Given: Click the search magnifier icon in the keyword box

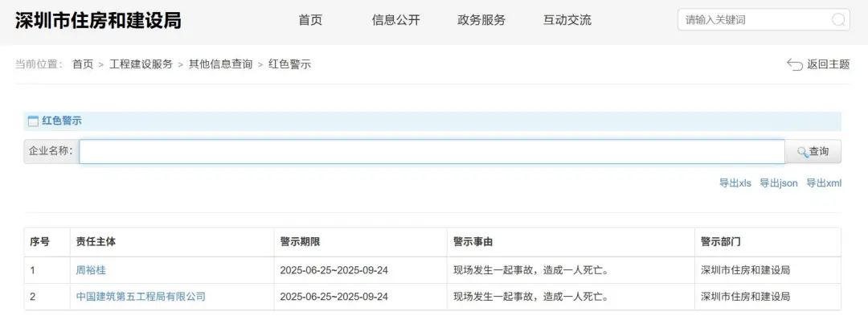Looking at the screenshot, I should coord(838,20).
